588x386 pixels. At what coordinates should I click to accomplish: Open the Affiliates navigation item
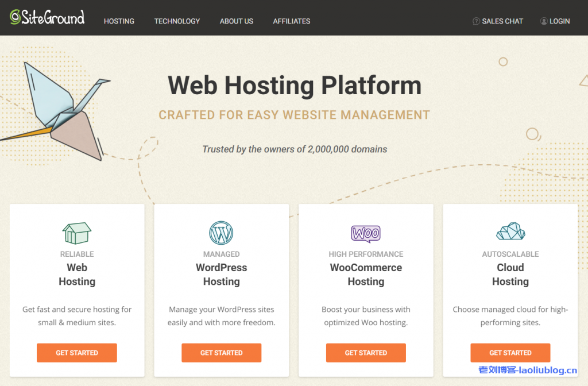292,21
